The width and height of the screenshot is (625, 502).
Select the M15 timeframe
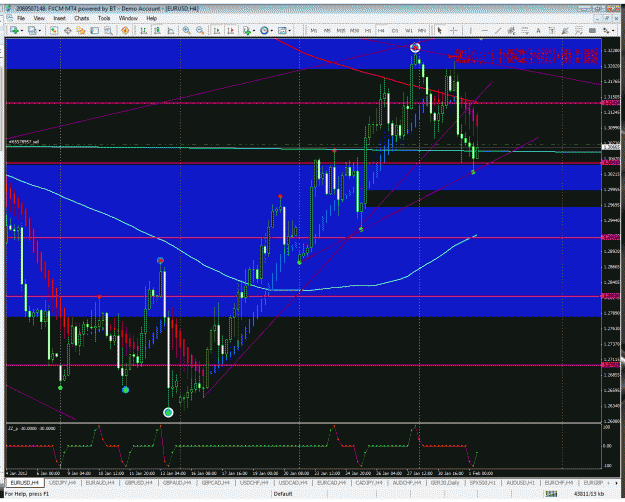341,31
